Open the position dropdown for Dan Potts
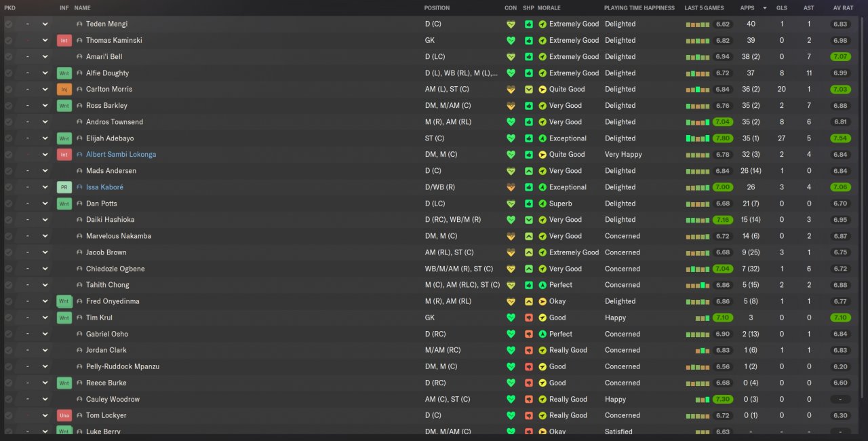Viewport: 868px width, 441px height. point(45,203)
